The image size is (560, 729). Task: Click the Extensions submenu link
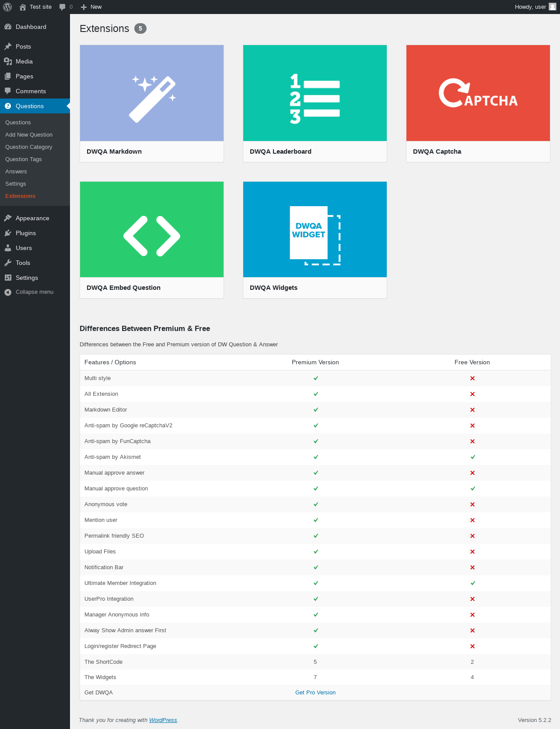[x=21, y=196]
